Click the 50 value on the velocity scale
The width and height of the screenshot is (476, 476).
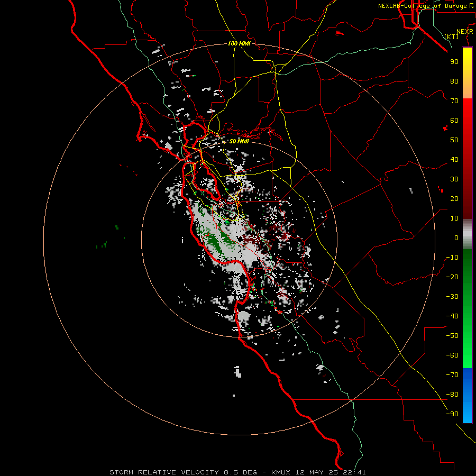point(454,140)
